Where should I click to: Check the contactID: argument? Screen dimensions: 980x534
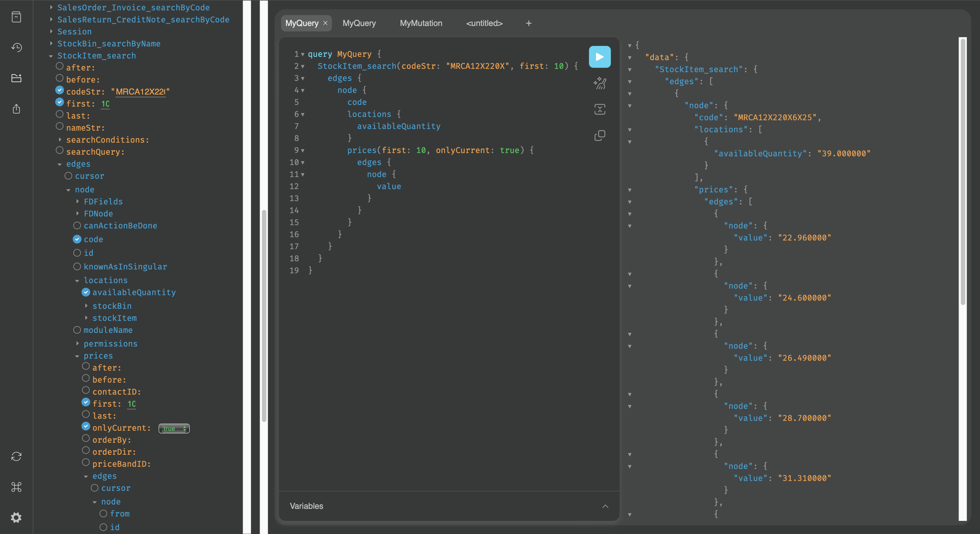click(x=86, y=390)
